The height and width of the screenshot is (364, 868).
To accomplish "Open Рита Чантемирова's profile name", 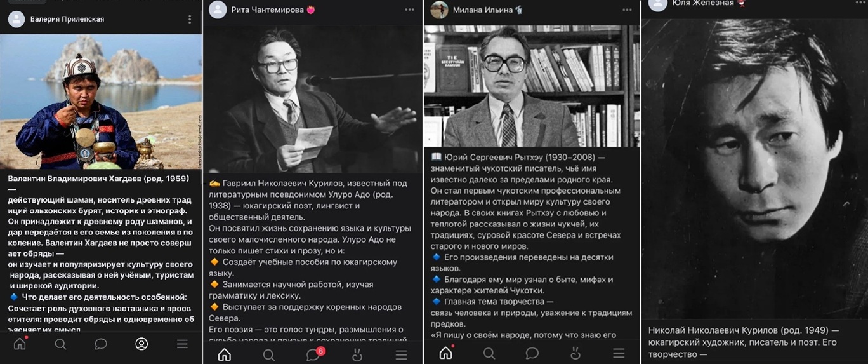I will [x=268, y=10].
